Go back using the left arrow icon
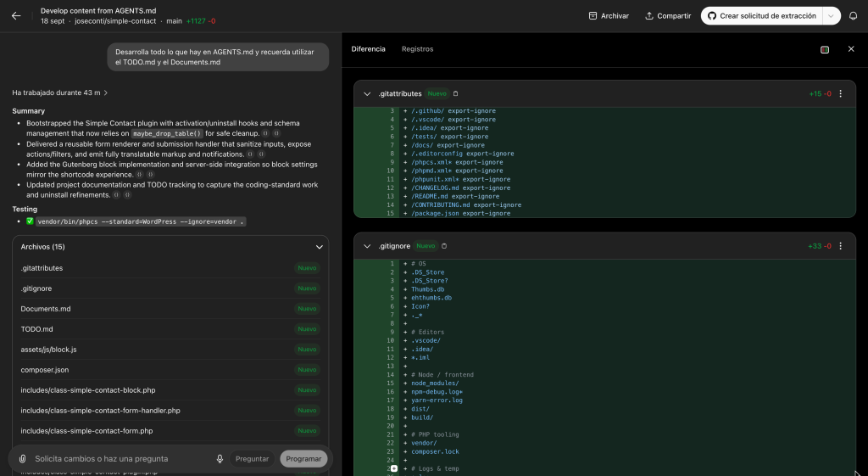868x476 pixels. click(x=16, y=15)
